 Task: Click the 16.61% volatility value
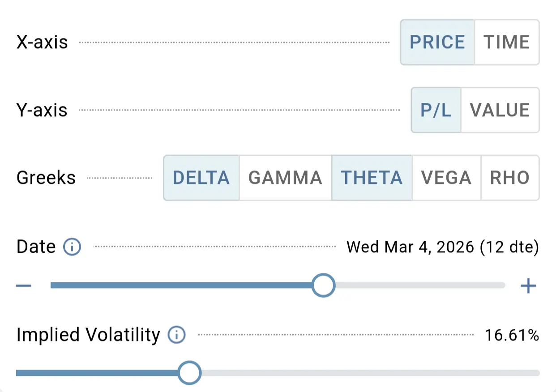pyautogui.click(x=512, y=335)
